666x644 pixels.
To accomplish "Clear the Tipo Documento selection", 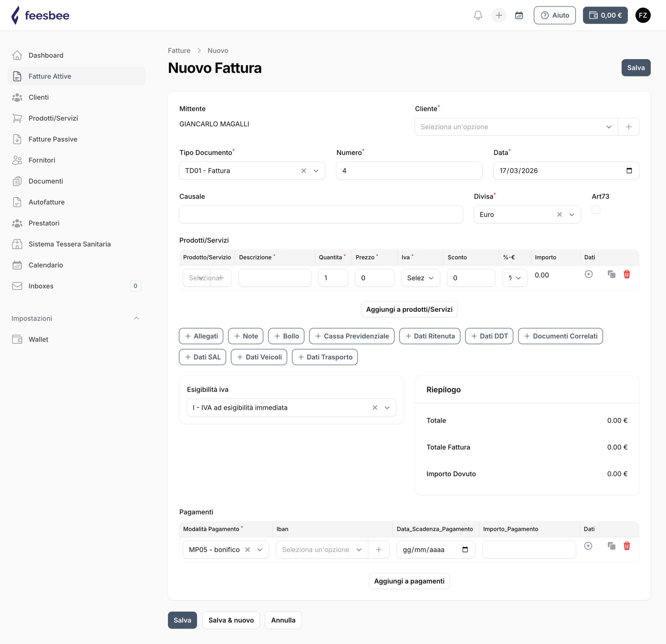I will [x=304, y=171].
